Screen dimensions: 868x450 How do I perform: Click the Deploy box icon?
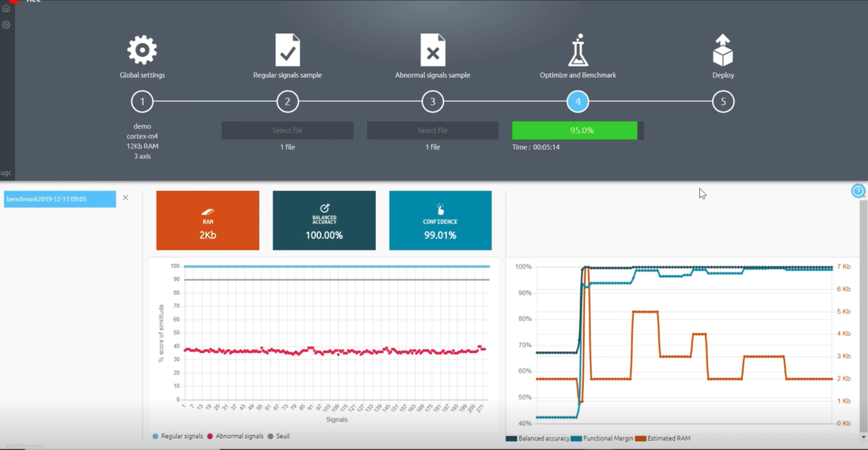coord(723,51)
